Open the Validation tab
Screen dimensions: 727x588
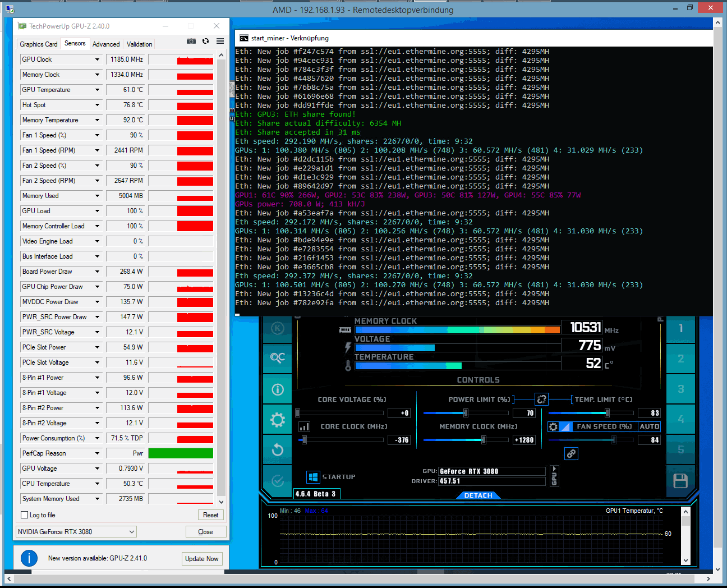point(139,44)
